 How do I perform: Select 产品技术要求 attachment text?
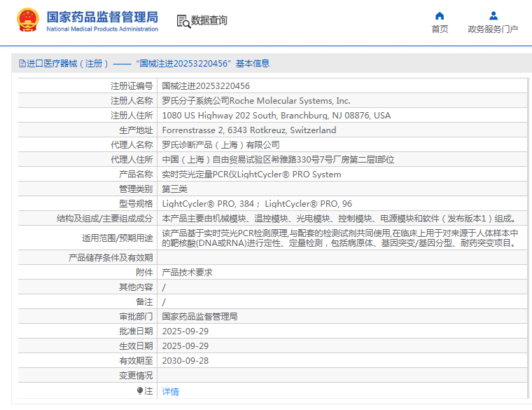[x=188, y=273]
